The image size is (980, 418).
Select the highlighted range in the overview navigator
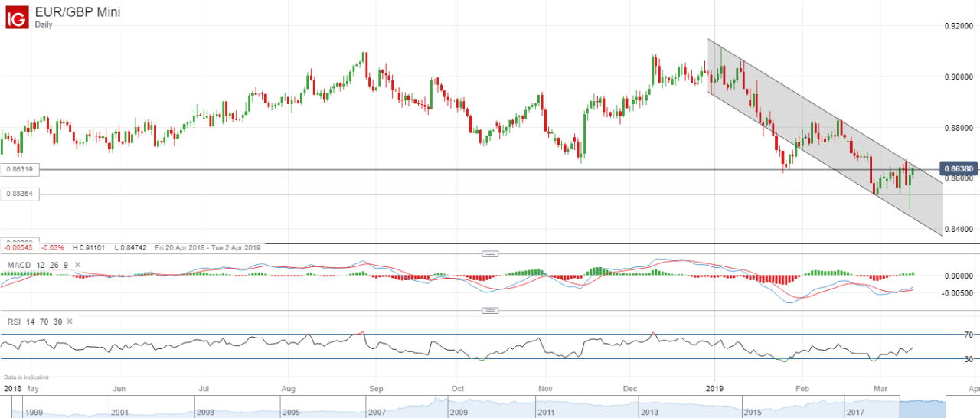pyautogui.click(x=923, y=407)
